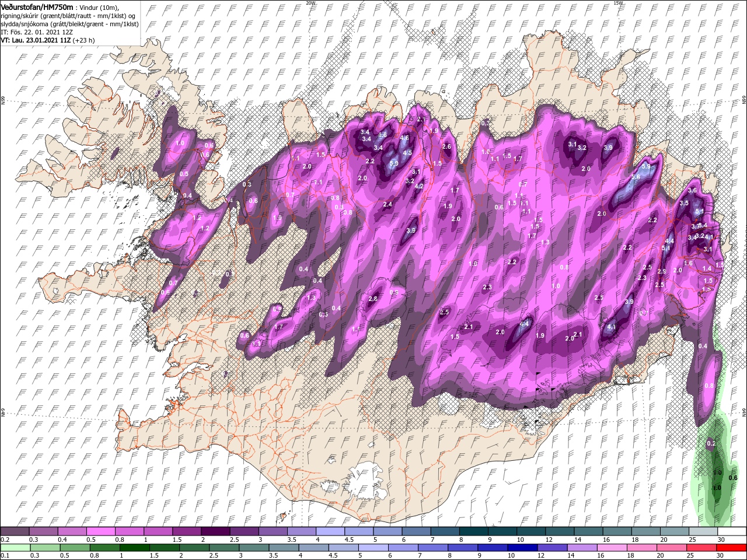Click the 15W longitude label
Image resolution: width=747 pixels, height=560 pixels.
point(617,3)
